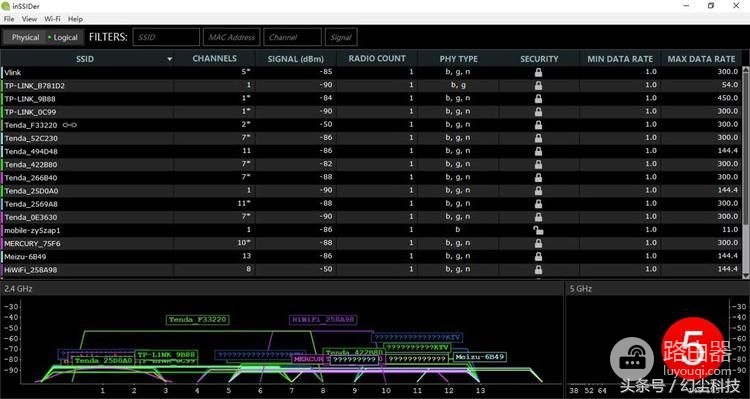Open the File menu
750x399 pixels.
click(9, 19)
